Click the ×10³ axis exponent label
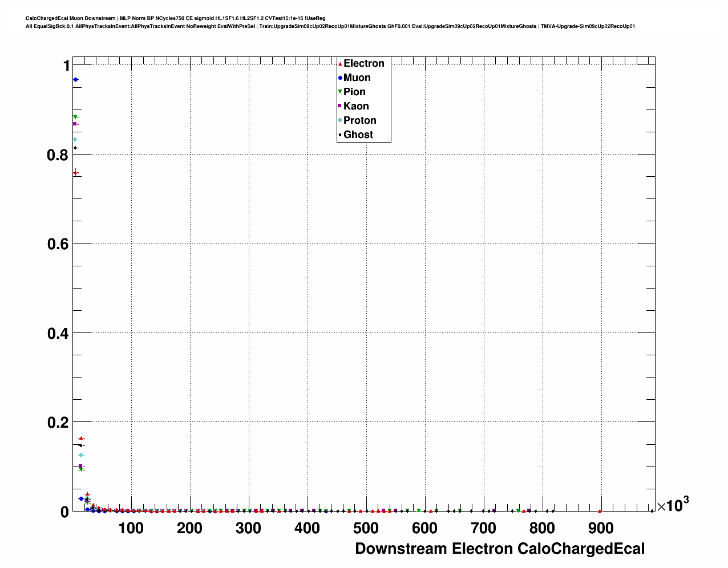The image size is (728, 568). 673,504
